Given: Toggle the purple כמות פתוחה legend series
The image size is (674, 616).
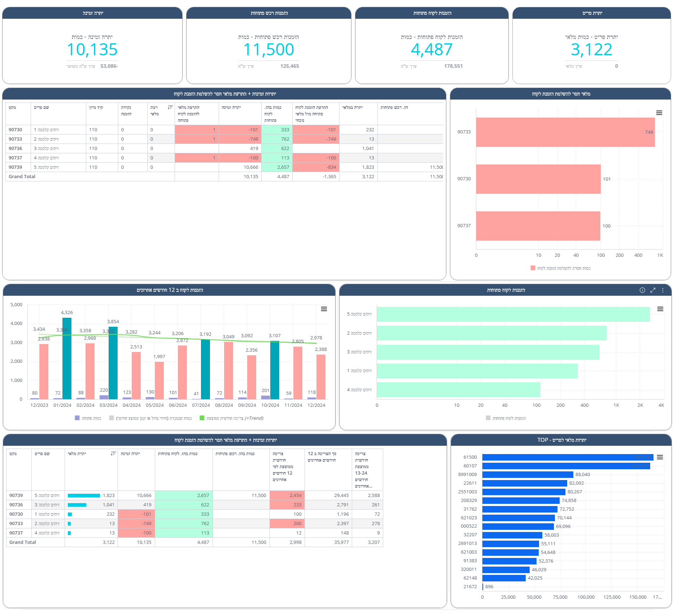Looking at the screenshot, I should [x=88, y=418].
